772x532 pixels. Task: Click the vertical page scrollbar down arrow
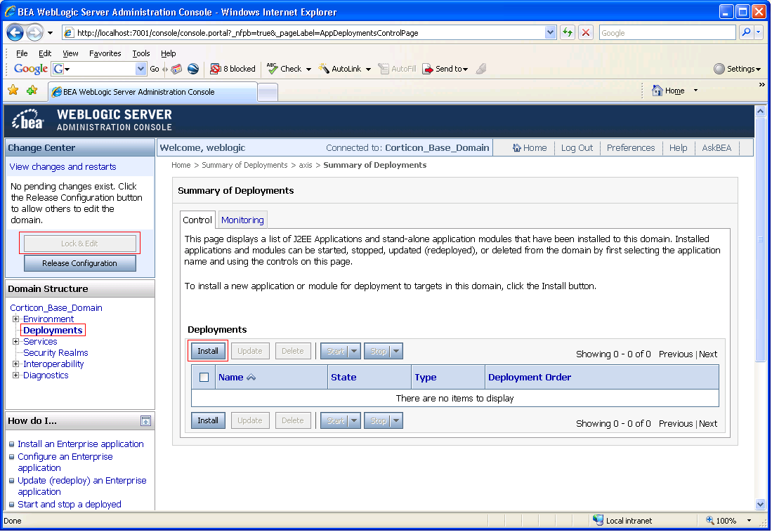(761, 505)
